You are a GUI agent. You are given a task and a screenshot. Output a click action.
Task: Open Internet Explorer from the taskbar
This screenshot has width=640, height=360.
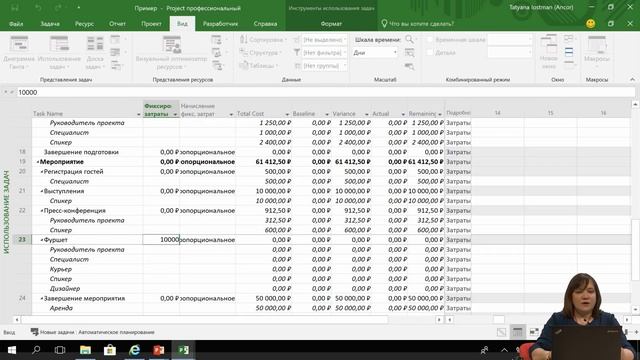[134, 350]
